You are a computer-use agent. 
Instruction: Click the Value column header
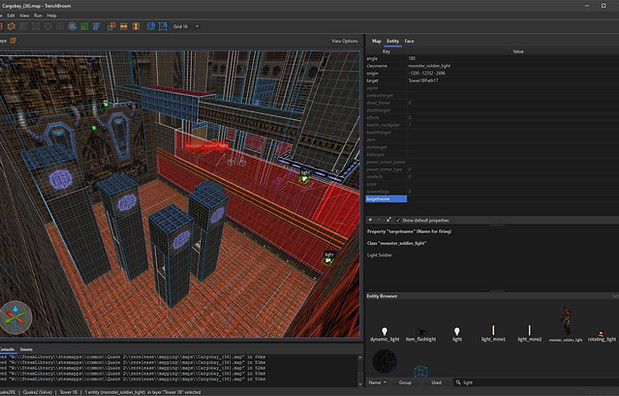[x=518, y=51]
